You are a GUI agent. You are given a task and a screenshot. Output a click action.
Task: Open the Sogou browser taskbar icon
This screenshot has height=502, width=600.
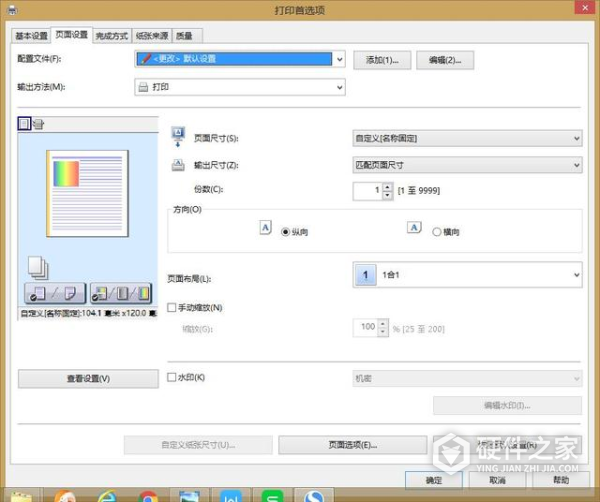click(x=314, y=497)
